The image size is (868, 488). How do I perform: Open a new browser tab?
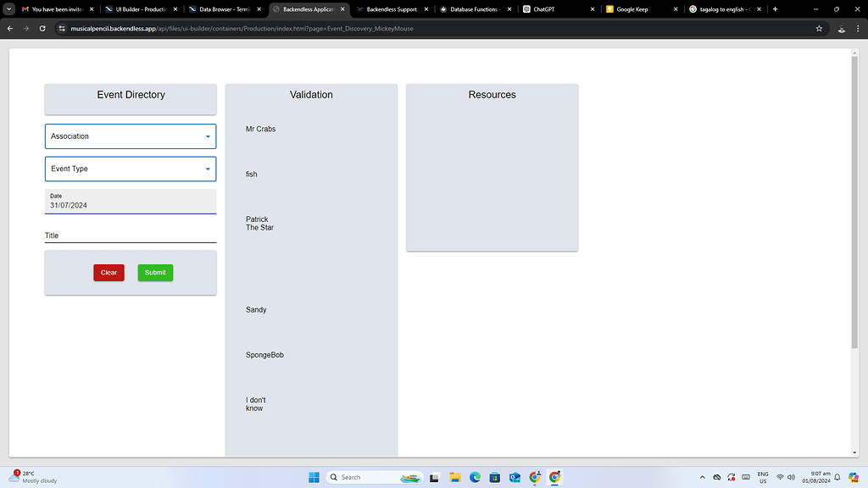[x=775, y=8]
